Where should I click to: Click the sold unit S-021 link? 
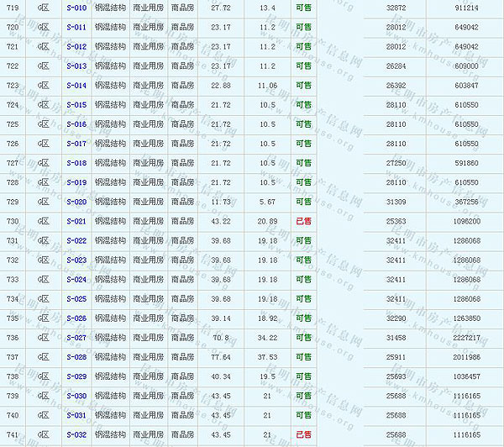tap(76, 222)
